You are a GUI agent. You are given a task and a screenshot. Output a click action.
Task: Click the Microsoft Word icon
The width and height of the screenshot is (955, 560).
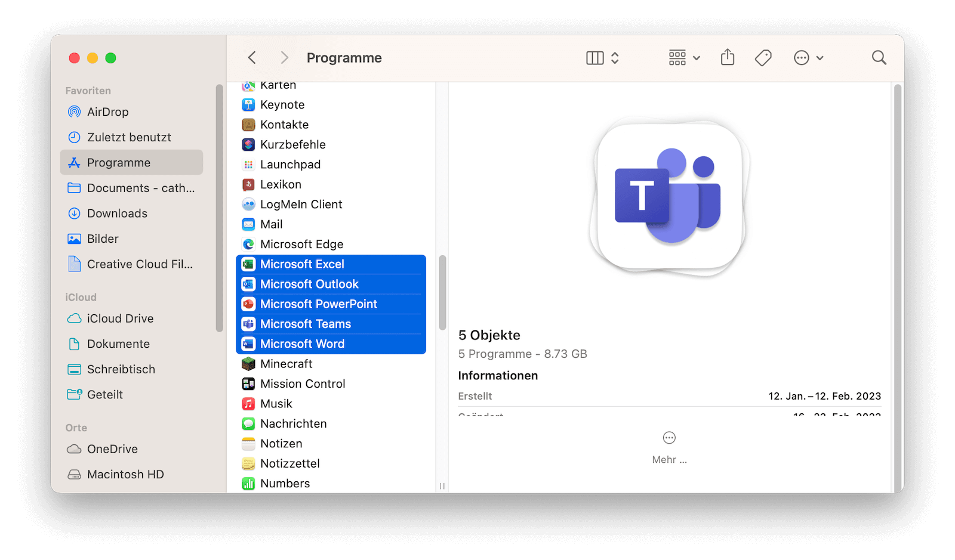point(248,344)
